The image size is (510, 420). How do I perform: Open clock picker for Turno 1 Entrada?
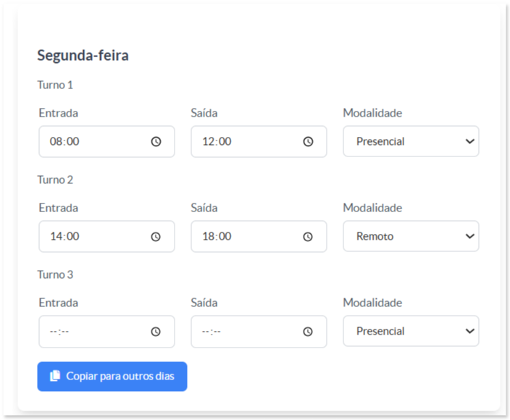point(156,141)
